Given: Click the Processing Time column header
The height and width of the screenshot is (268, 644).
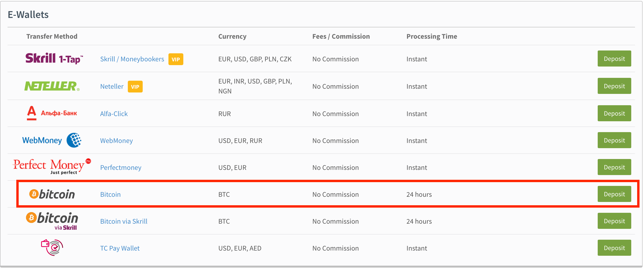Looking at the screenshot, I should [432, 37].
